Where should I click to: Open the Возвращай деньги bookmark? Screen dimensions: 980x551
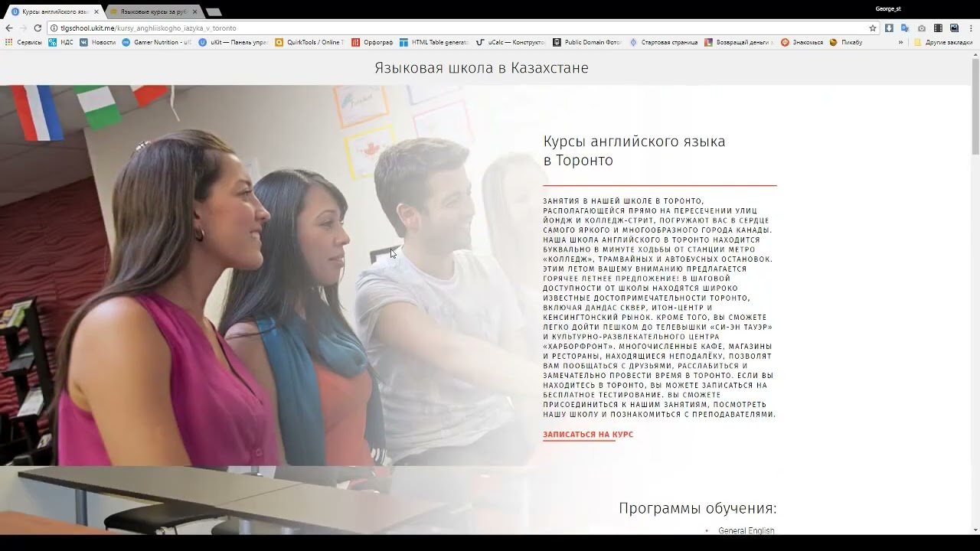point(739,42)
